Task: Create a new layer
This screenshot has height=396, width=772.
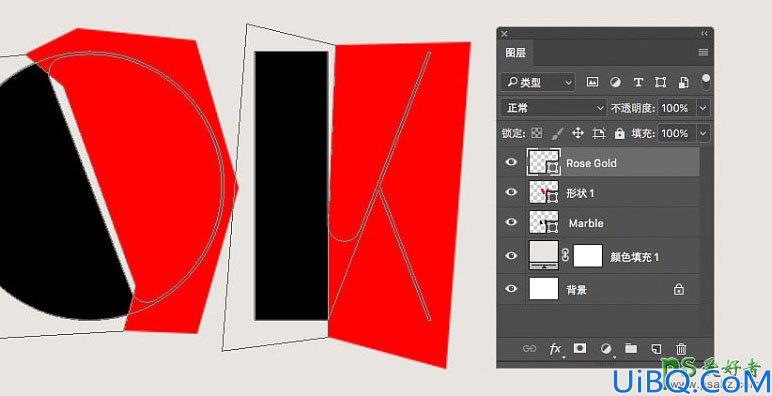Action: (656, 349)
